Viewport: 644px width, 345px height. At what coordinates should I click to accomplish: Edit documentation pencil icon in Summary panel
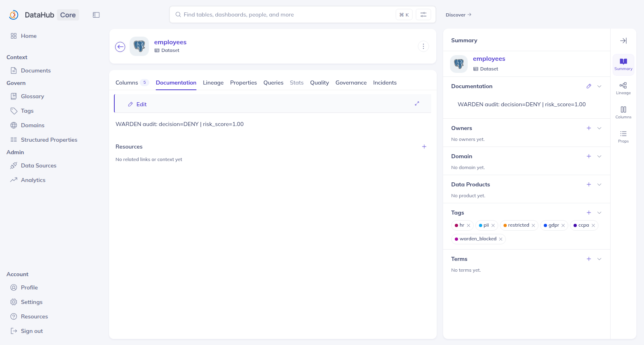pos(589,86)
